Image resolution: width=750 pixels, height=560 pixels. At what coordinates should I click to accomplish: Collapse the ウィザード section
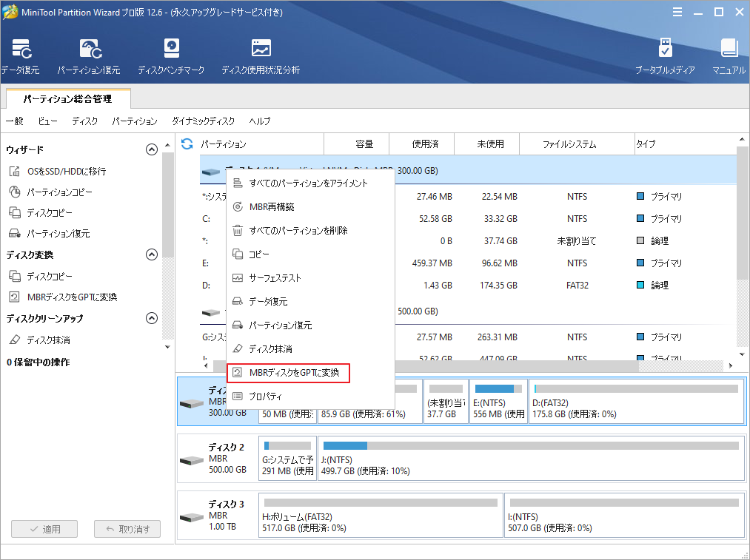(152, 149)
